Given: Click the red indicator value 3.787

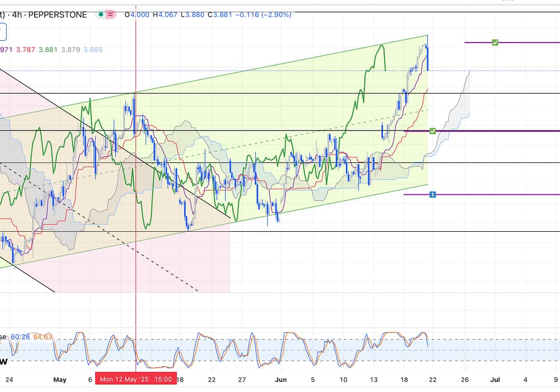Looking at the screenshot, I should [26, 50].
